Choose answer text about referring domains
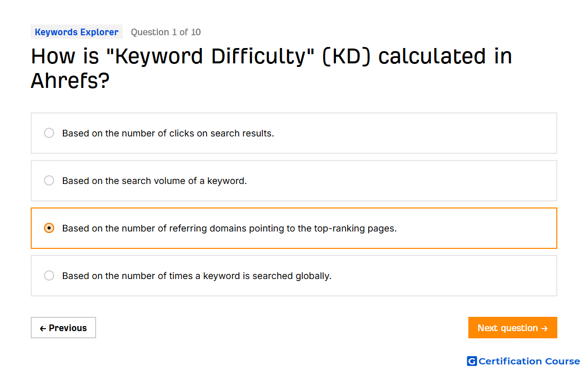Screen dimensions: 588x371 coord(230,228)
